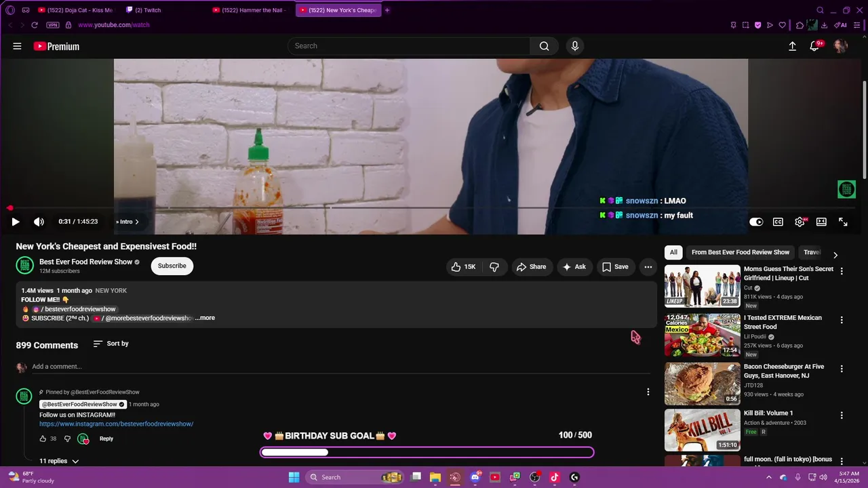This screenshot has width=868, height=488.
Task: Open the browser heart bookmarks icon
Action: point(782,25)
